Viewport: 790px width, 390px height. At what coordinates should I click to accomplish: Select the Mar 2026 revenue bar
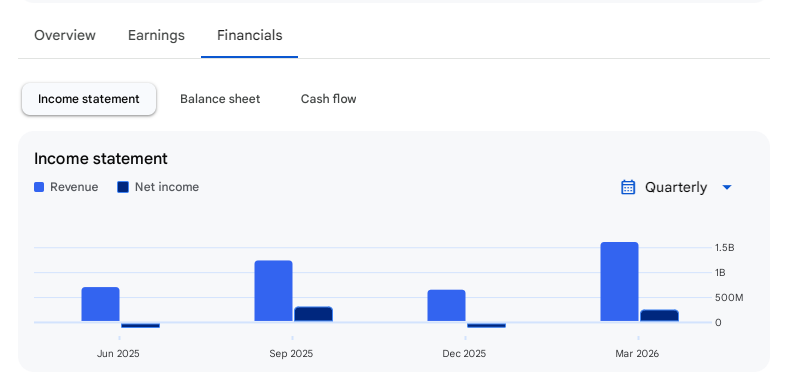pyautogui.click(x=620, y=282)
